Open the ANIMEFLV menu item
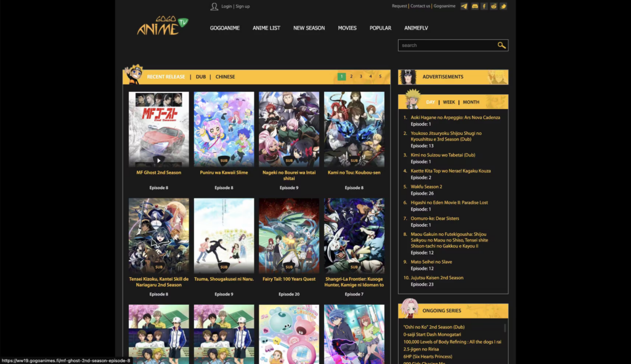631x364 pixels. pyautogui.click(x=416, y=28)
